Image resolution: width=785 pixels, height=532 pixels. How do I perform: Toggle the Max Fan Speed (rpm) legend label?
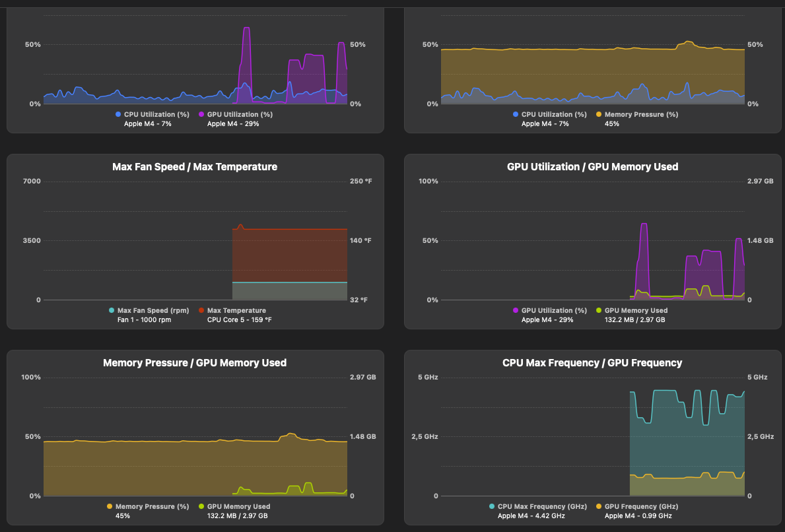(153, 310)
